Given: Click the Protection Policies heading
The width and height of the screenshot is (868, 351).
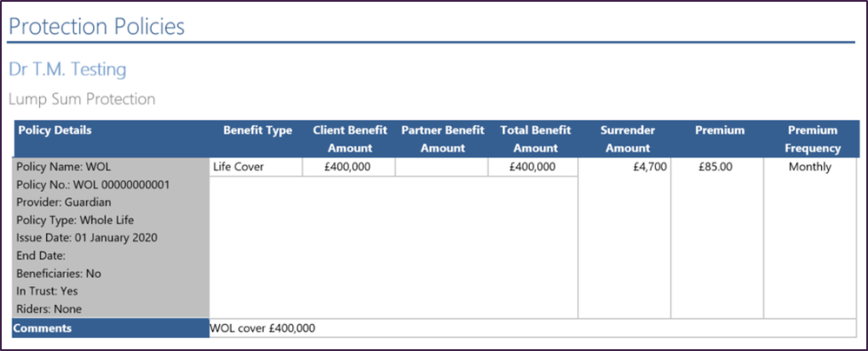Looking at the screenshot, I should click(x=96, y=27).
